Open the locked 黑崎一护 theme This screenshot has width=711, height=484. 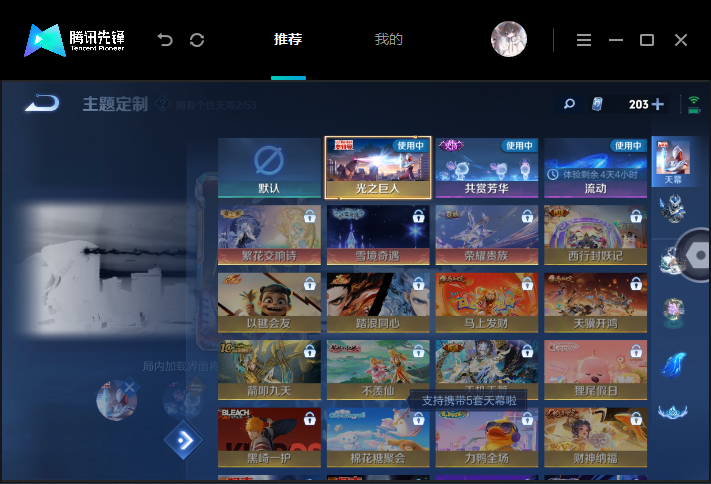269,437
